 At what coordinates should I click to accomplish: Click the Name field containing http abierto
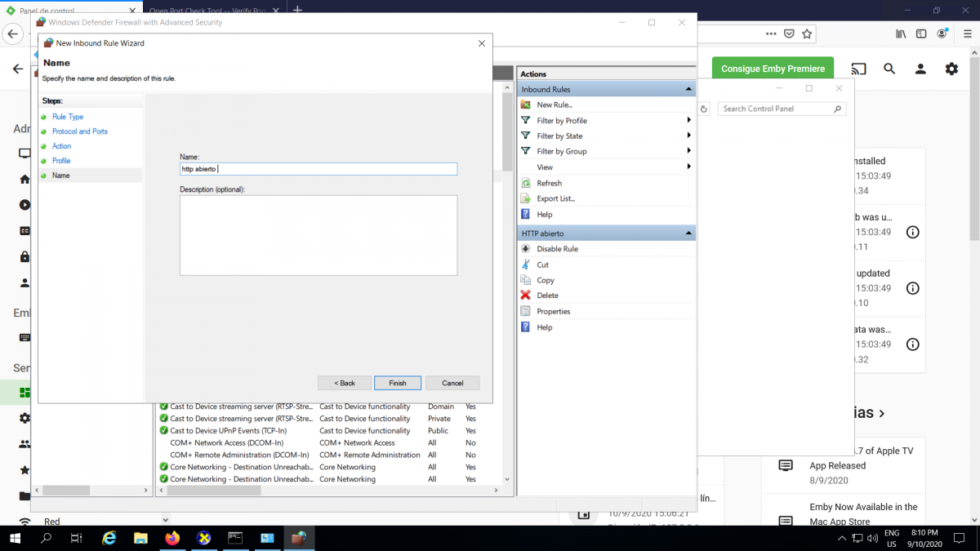point(318,169)
